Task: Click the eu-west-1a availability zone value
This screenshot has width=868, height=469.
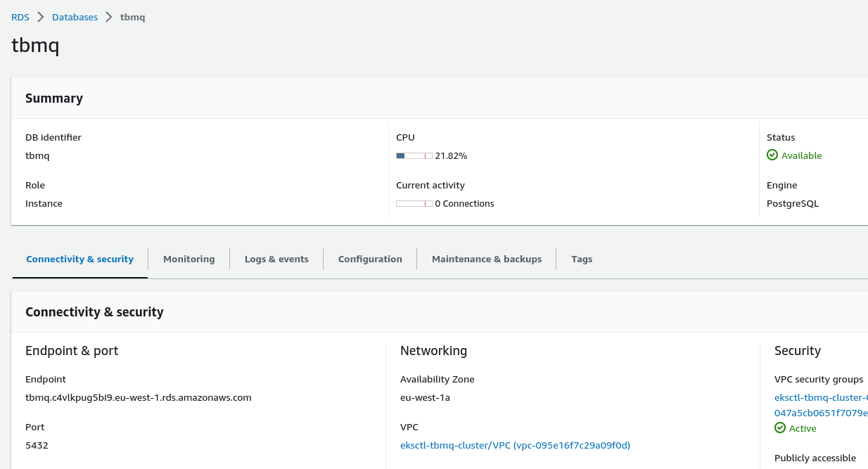Action: click(425, 397)
